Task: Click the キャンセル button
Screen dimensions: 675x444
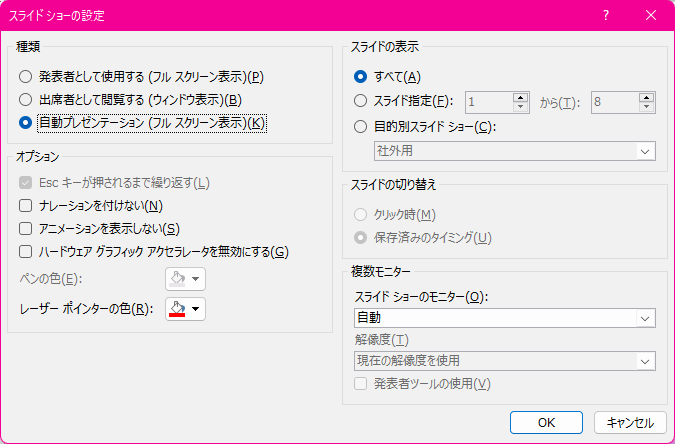Action: (630, 422)
